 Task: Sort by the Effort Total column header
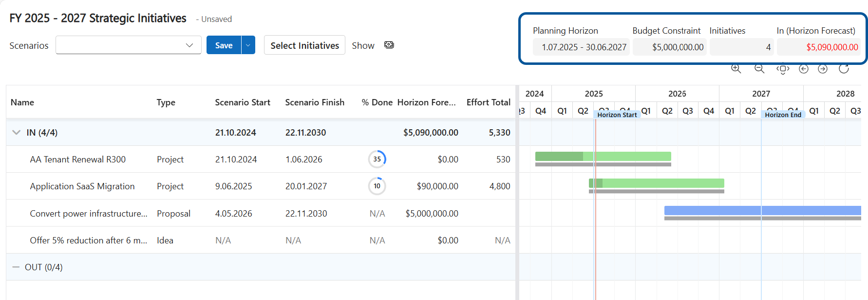click(488, 102)
